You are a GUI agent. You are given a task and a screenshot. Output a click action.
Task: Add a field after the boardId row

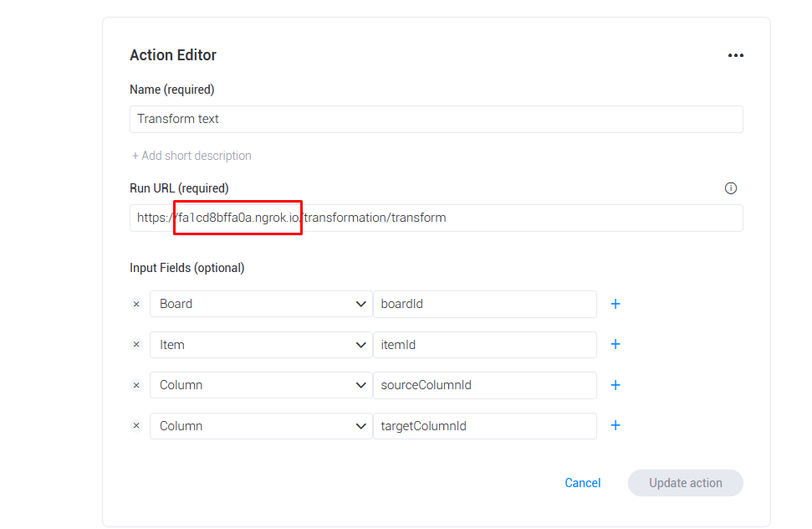pyautogui.click(x=615, y=304)
